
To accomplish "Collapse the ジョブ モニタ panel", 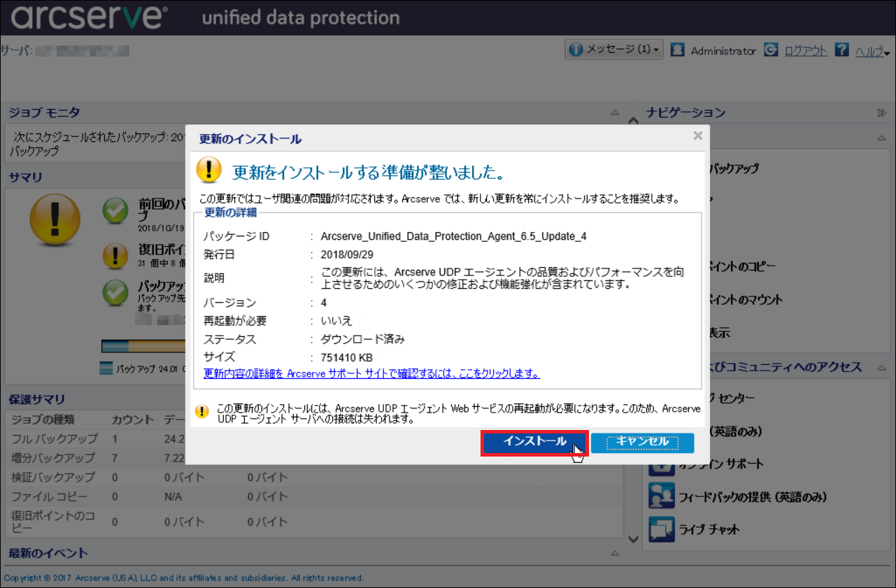I will coord(615,113).
